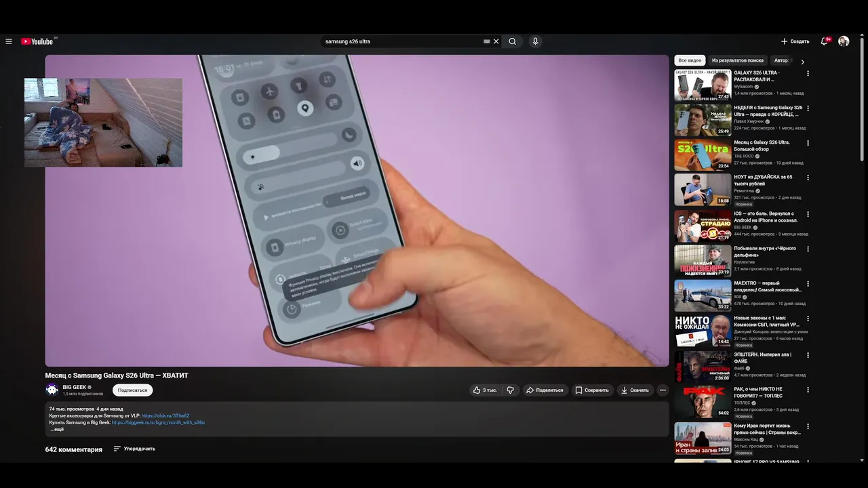The image size is (868, 488).
Task: Open options menu for Кому Иран портит жизнь
Action: 808,426
